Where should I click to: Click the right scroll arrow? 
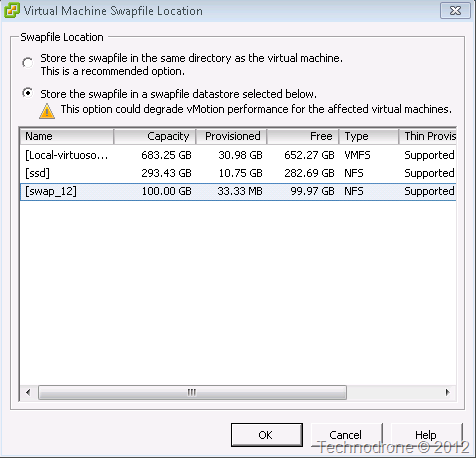click(x=447, y=392)
